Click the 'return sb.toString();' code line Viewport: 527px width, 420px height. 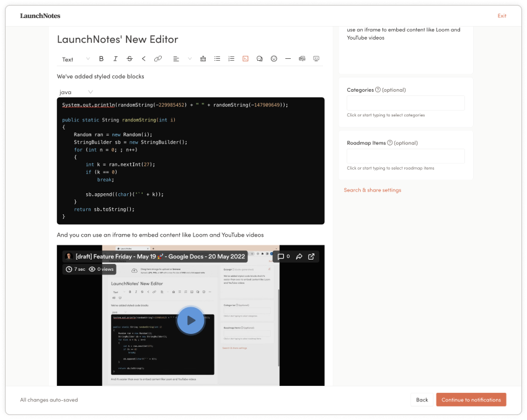pyautogui.click(x=104, y=209)
